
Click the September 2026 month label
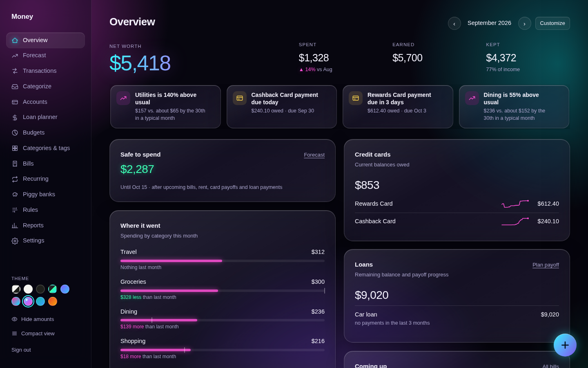click(489, 23)
